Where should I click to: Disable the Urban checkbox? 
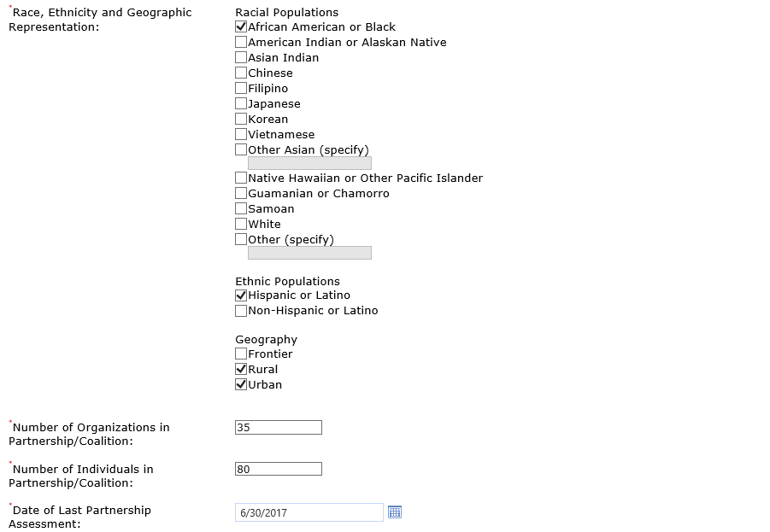[241, 385]
